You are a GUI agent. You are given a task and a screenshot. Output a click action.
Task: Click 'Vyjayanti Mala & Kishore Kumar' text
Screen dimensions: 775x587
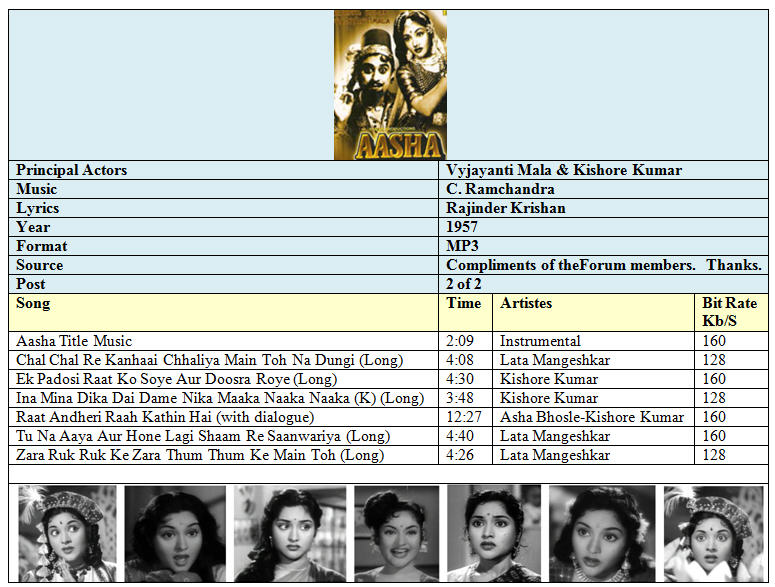[564, 170]
